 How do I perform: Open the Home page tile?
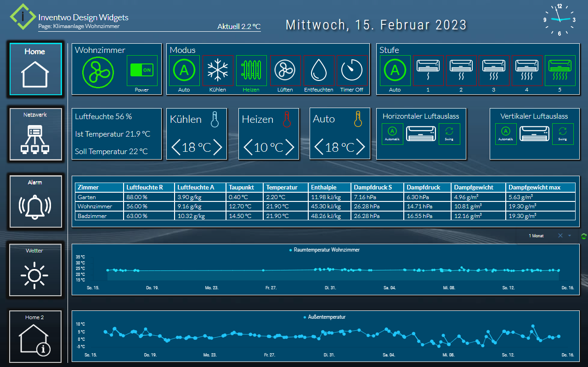click(x=36, y=69)
